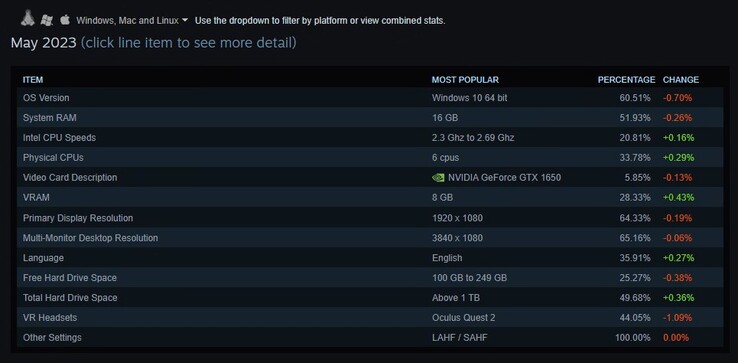Viewport: 738px width, 363px height.
Task: Select the Free Hard Drive Space row
Action: pos(370,277)
